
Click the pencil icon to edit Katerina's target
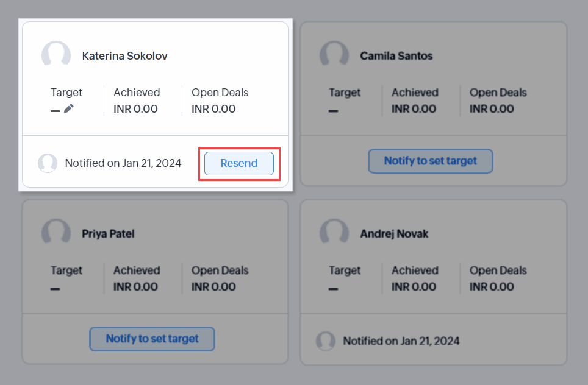click(x=69, y=108)
